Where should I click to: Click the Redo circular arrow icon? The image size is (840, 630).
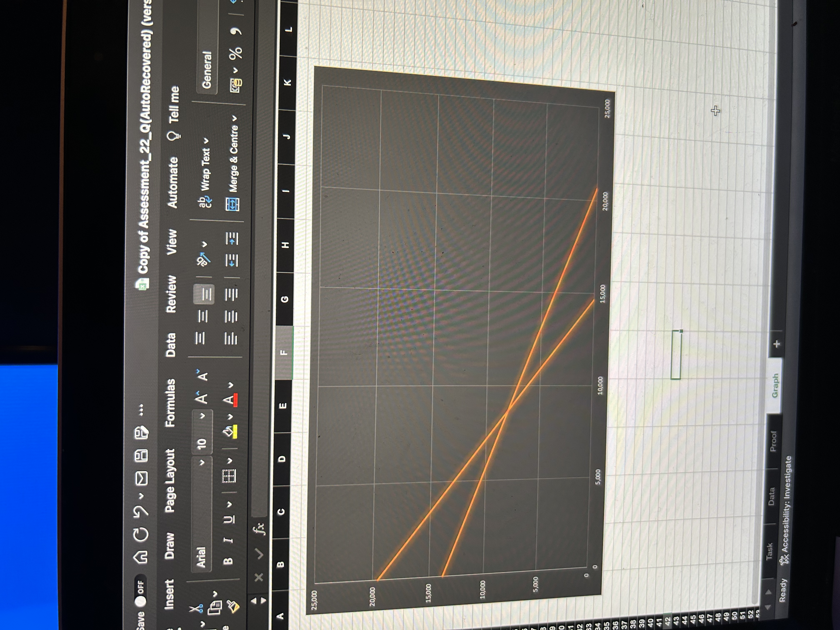[141, 535]
